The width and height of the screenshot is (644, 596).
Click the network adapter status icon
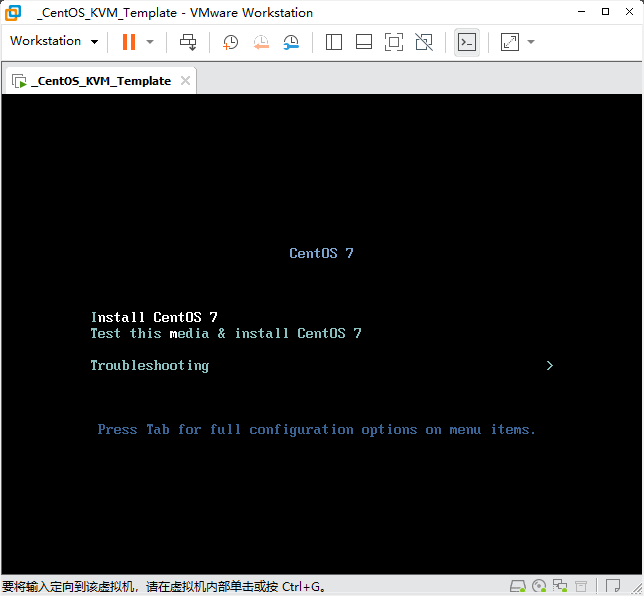(x=560, y=586)
